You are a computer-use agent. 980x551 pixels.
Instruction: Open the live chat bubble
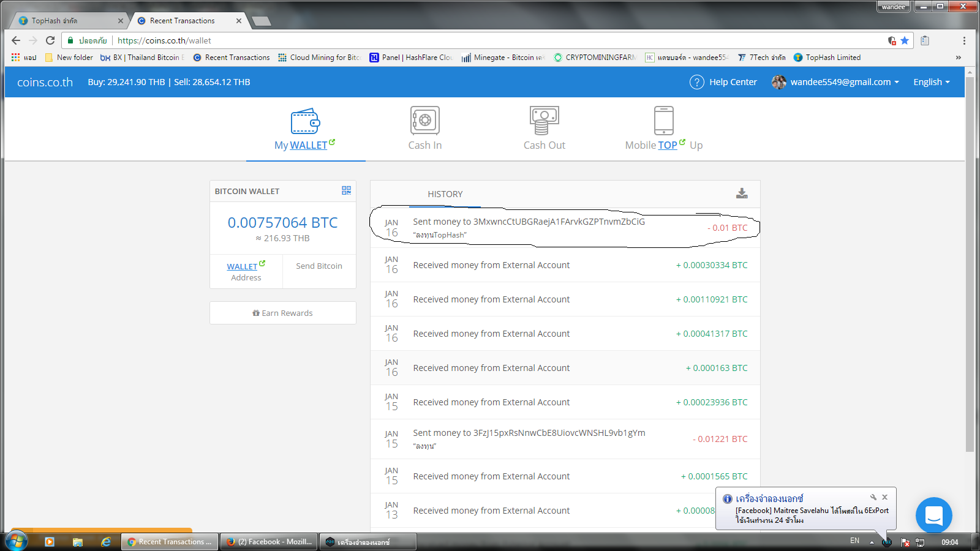[933, 515]
